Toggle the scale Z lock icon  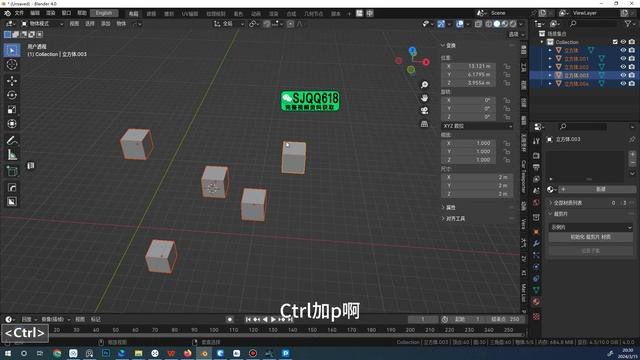click(507, 160)
